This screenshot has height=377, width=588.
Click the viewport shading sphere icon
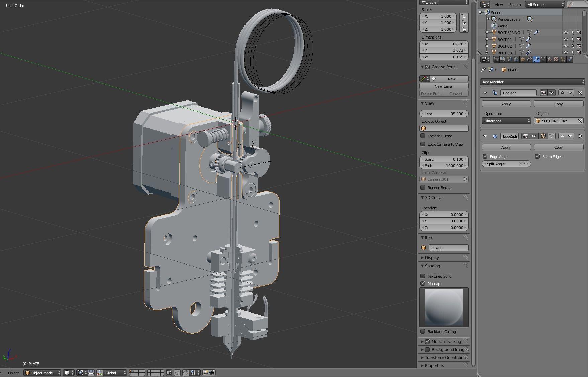(x=69, y=373)
